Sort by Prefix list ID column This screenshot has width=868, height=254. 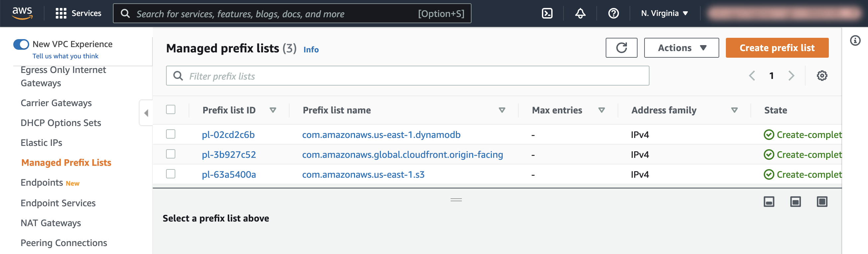[273, 110]
